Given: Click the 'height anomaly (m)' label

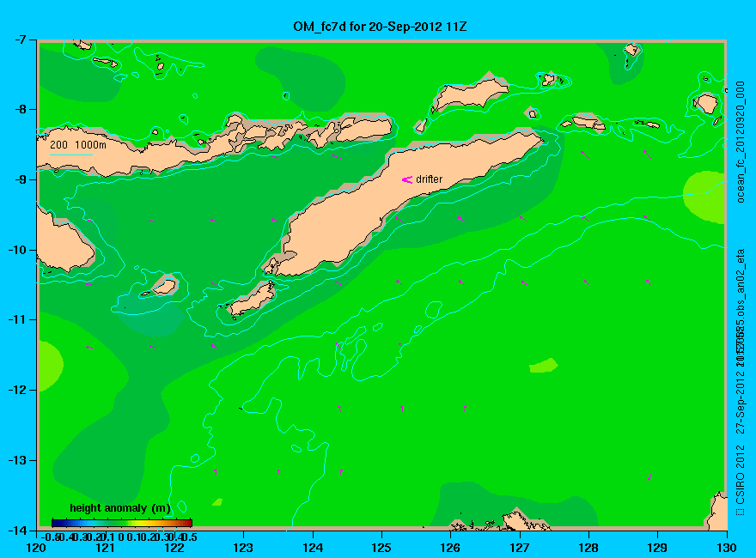Looking at the screenshot, I should pyautogui.click(x=120, y=508).
